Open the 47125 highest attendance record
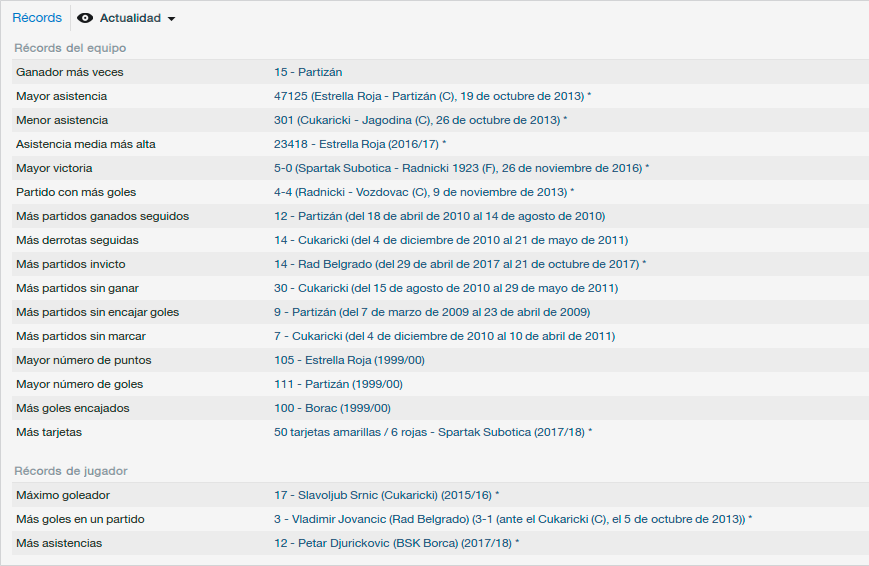This screenshot has height=566, width=869. pyautogui.click(x=432, y=96)
